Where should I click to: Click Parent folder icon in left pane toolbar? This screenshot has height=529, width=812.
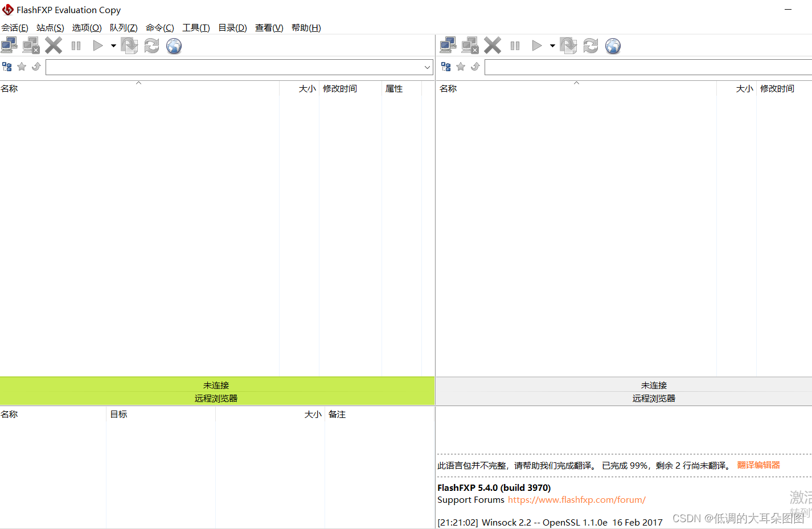pos(129,46)
